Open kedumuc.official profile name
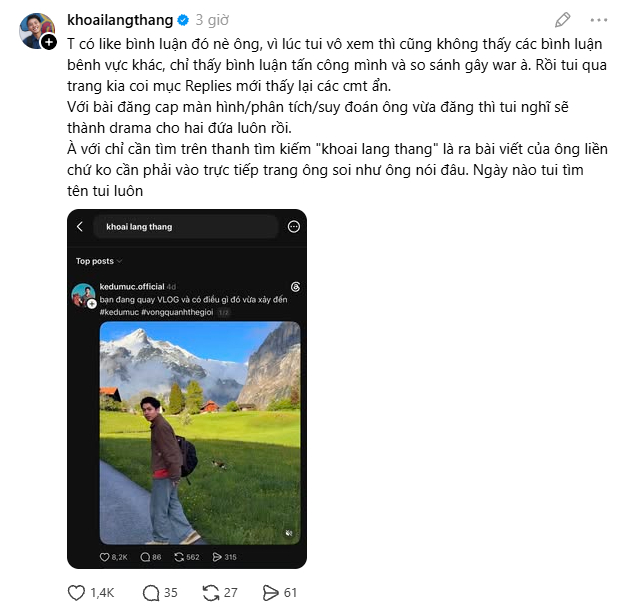The width and height of the screenshot is (632, 613). click(x=132, y=287)
